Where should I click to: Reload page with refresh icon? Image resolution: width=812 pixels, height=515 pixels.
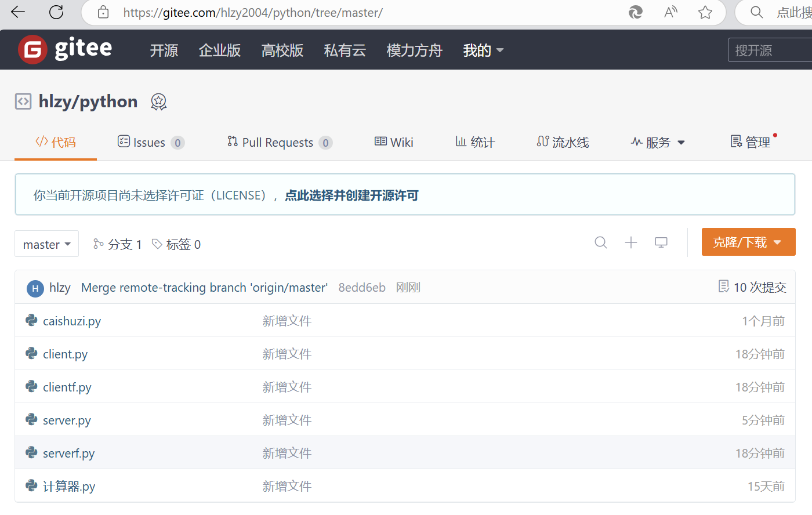point(56,12)
